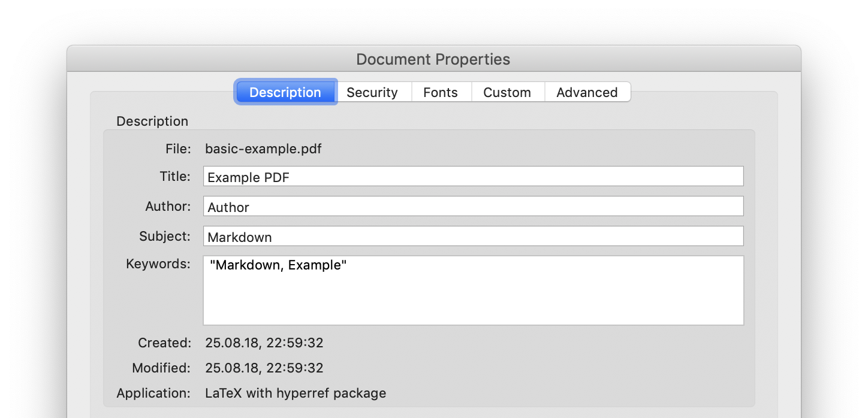Click into the Subject field with Markdown
The width and height of the screenshot is (868, 418).
point(474,236)
